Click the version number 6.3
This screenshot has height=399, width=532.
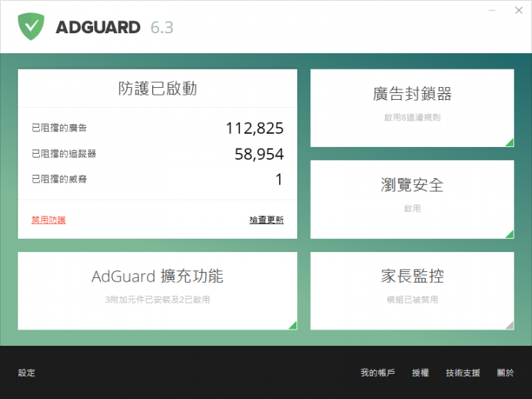tap(162, 27)
